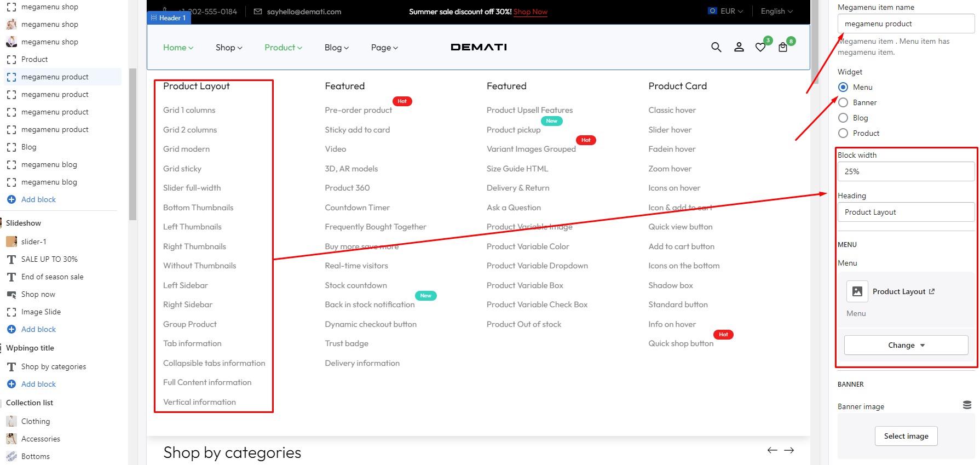Click the search magnifier icon in header
The image size is (980, 465).
[716, 47]
